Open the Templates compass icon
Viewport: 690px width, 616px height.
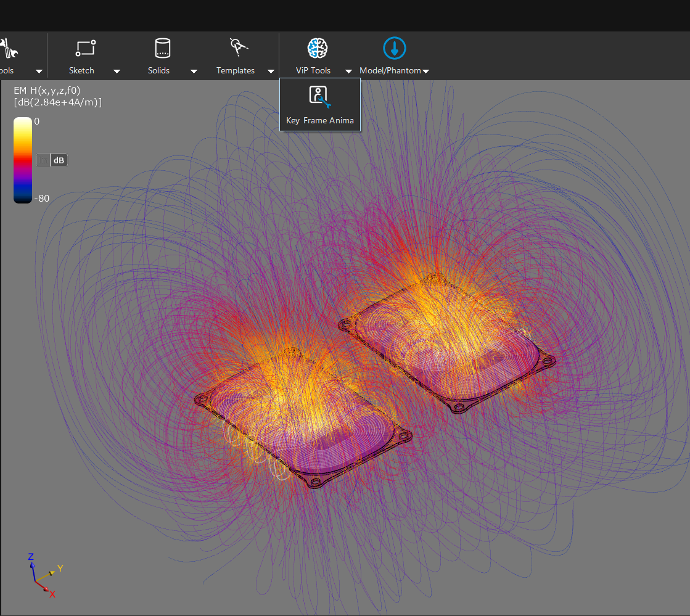(239, 48)
